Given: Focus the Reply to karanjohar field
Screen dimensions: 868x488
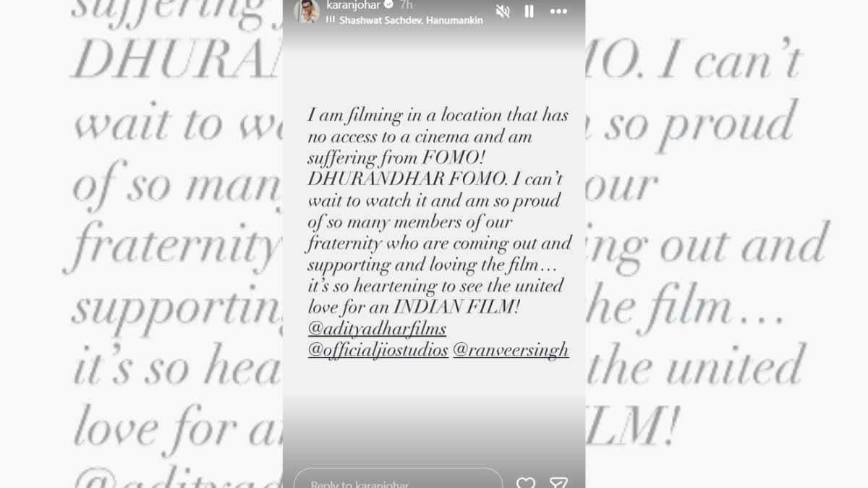Looking at the screenshot, I should pos(398,480).
